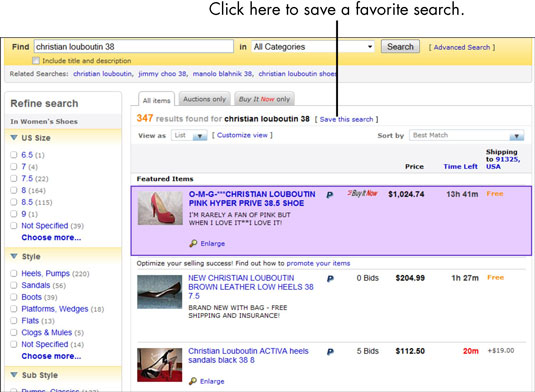Open pink Hyper Prive shoe thumbnail
The height and width of the screenshot is (392, 535).
click(x=160, y=208)
